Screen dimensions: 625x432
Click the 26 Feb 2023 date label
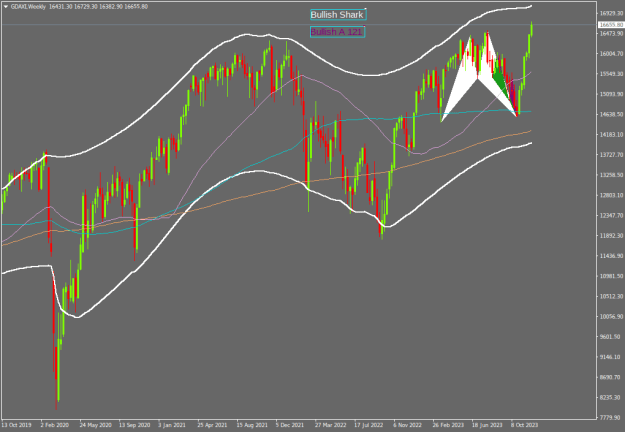(x=448, y=425)
